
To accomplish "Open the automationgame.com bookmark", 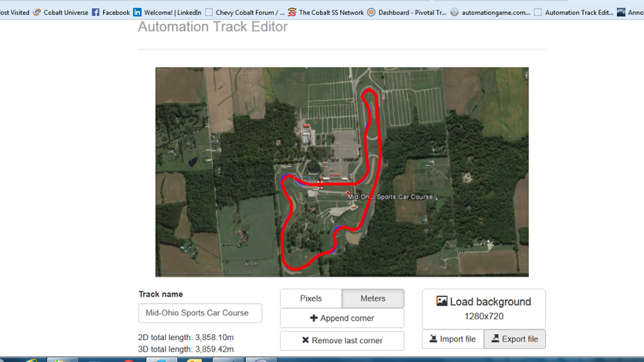I will pos(491,12).
